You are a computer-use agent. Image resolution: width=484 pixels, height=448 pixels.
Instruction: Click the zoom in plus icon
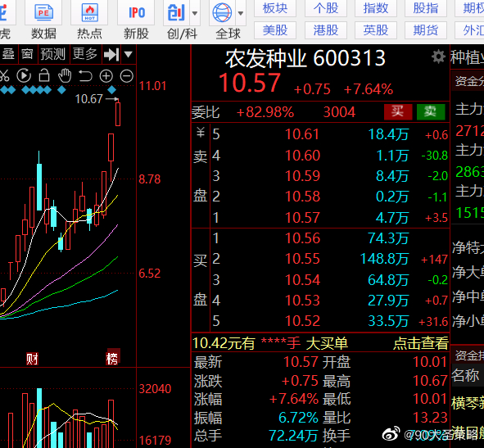click(x=106, y=76)
